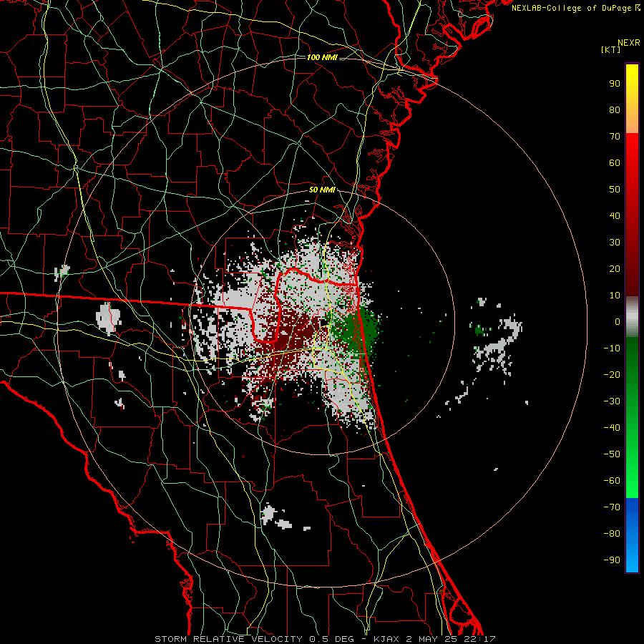Click the Storm Relative Velocity KJAX caption

tap(325, 639)
